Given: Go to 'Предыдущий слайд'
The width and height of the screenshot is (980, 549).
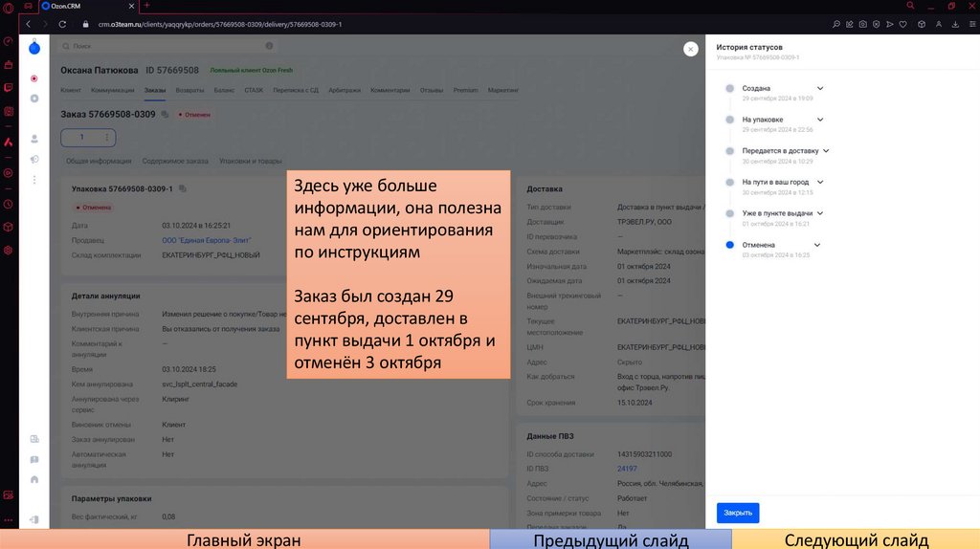Looking at the screenshot, I should tap(611, 539).
